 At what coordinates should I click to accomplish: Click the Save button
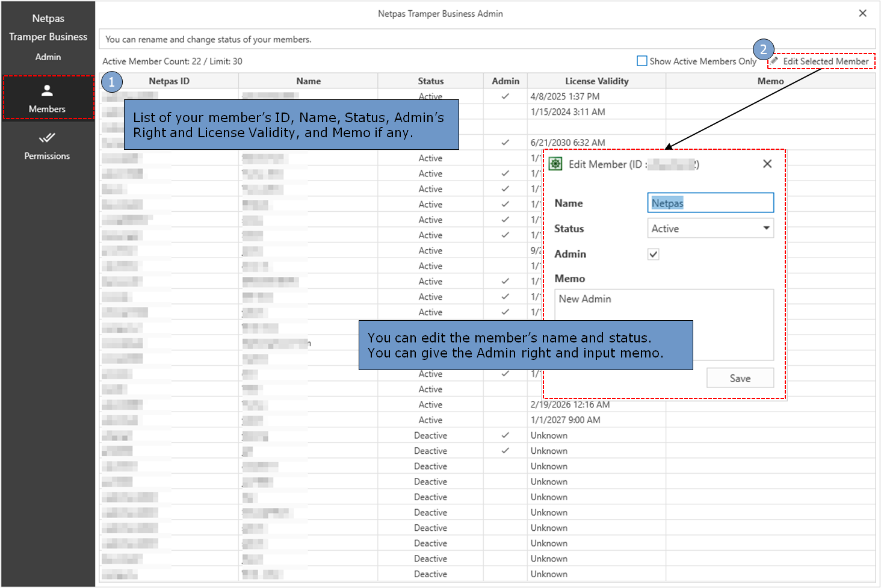tap(740, 378)
